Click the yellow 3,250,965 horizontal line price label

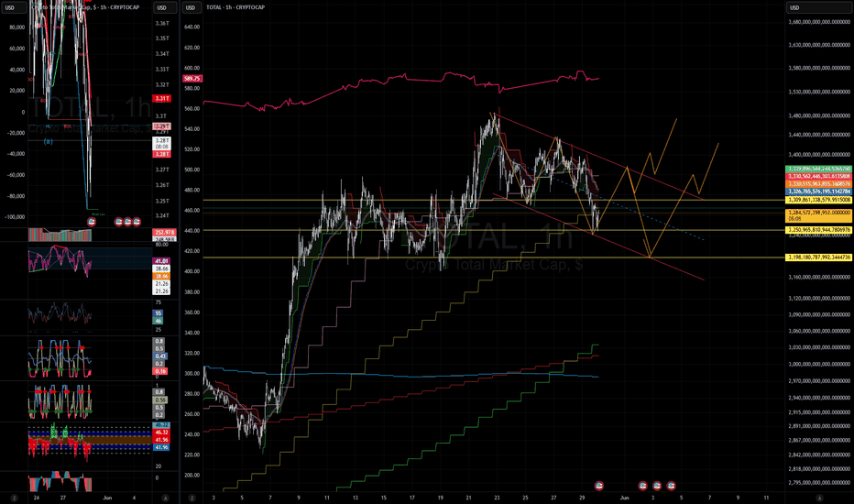818,230
